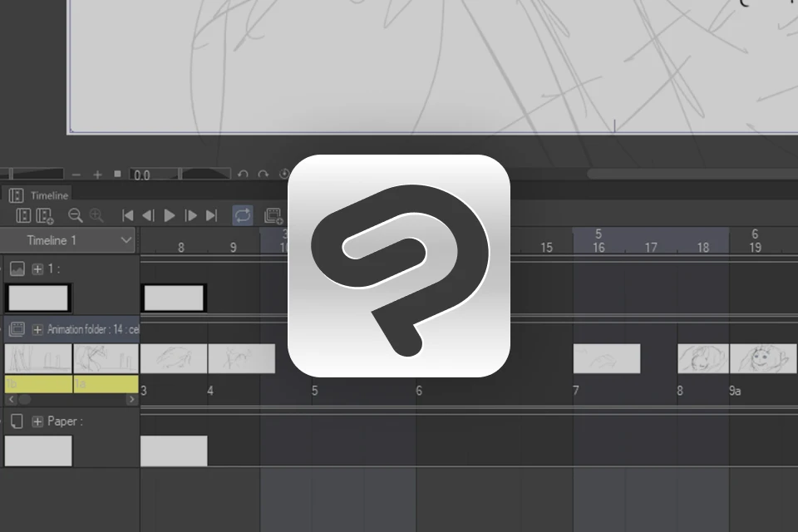
Task: Click the Paper layer icon
Action: [17, 421]
